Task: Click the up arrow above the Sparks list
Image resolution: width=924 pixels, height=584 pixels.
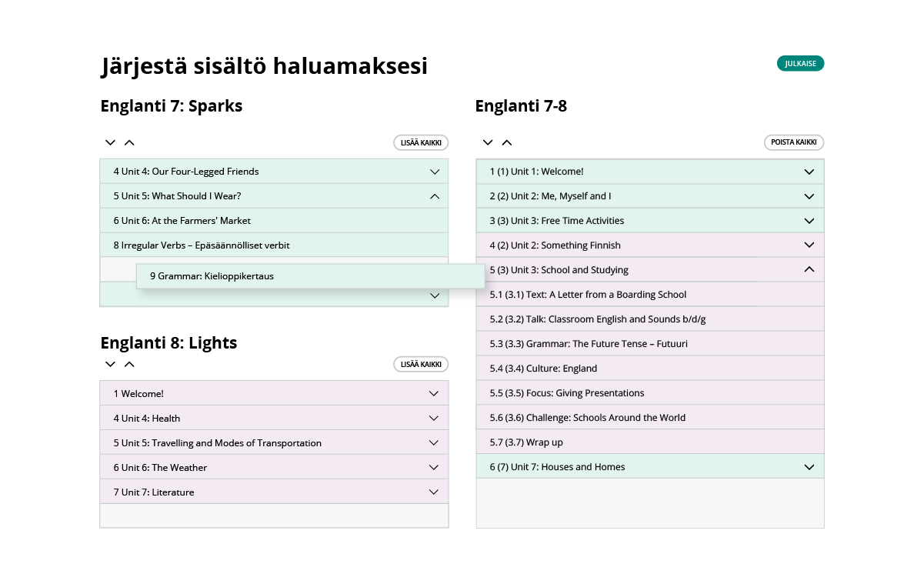Action: pyautogui.click(x=129, y=142)
